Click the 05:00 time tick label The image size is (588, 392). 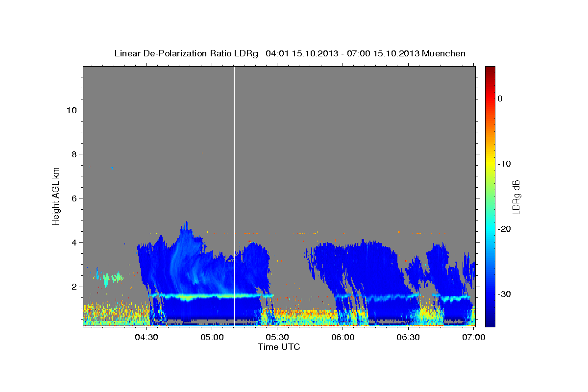point(212,337)
